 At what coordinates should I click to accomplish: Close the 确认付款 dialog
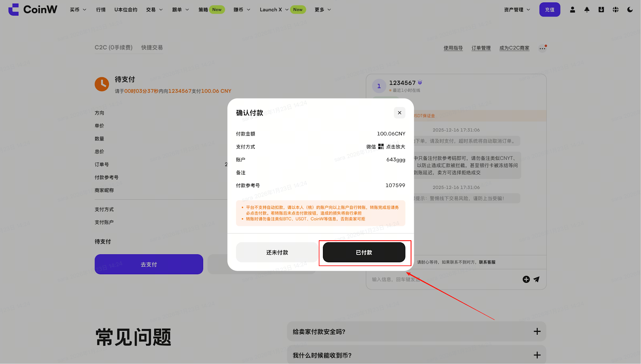(399, 113)
